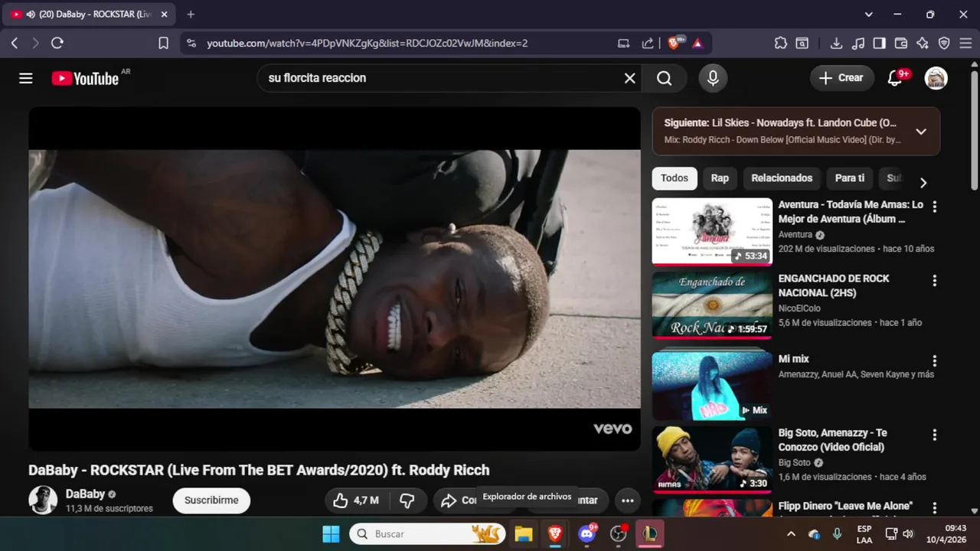Show hidden system tray icons chevron

[791, 534]
